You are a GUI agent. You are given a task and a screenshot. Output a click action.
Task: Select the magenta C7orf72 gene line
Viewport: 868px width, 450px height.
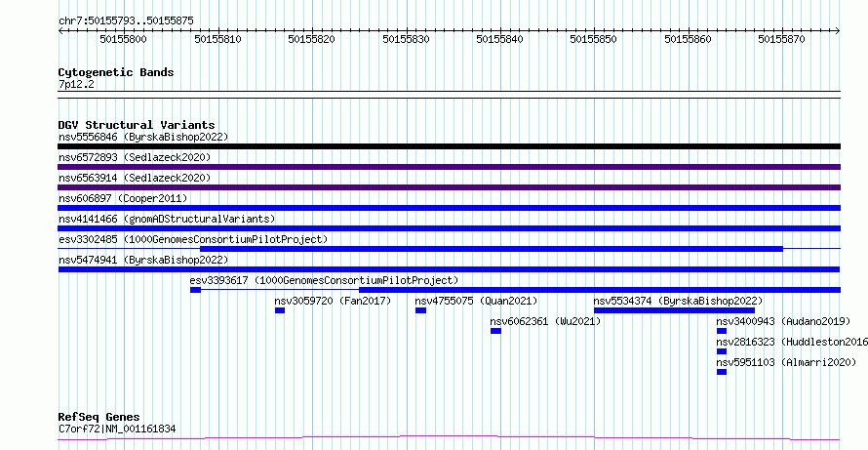449,438
